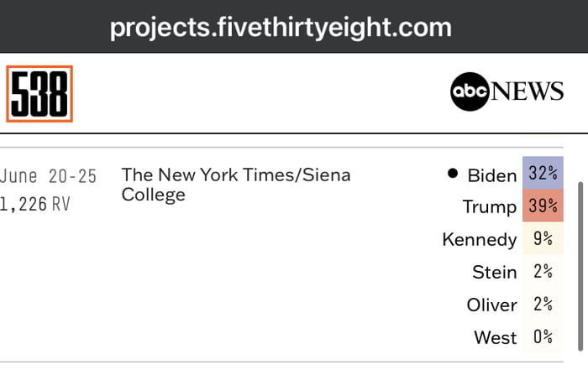Open The New York Times/Siena College poll

[236, 185]
